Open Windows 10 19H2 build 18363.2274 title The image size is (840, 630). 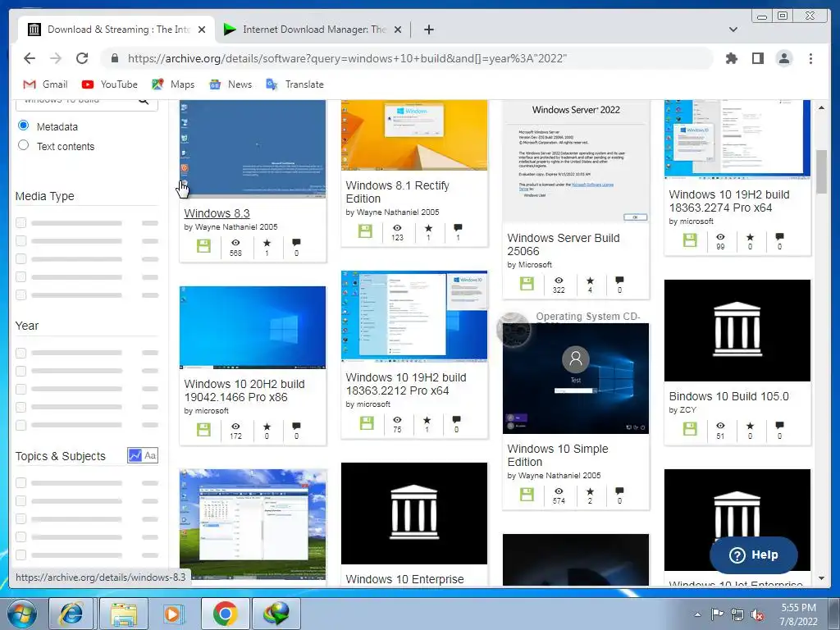(x=729, y=201)
